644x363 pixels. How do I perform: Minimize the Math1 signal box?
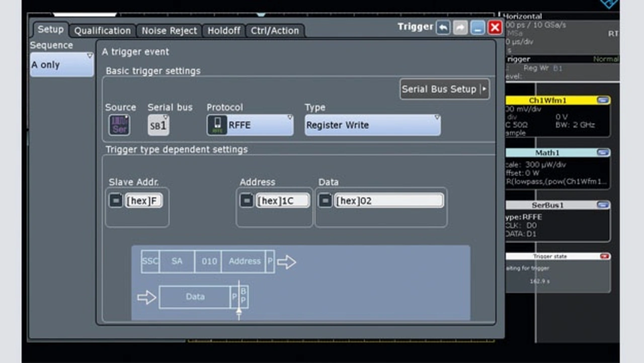[602, 153]
